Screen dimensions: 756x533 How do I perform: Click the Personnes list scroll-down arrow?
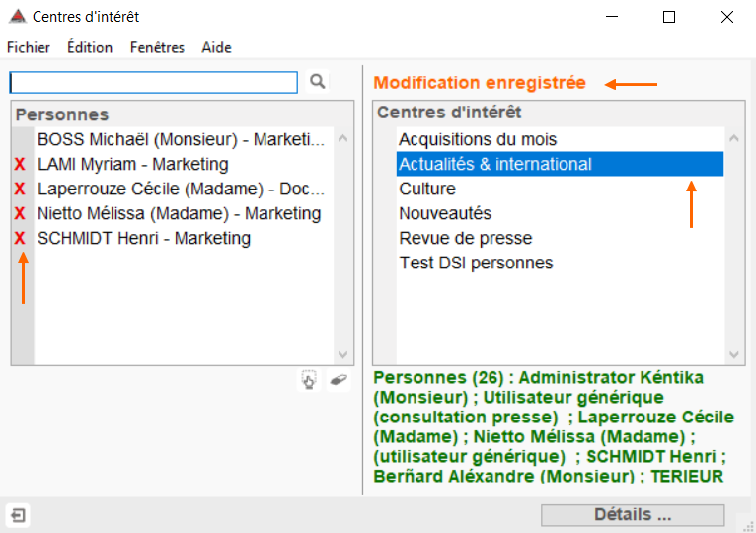point(343,355)
